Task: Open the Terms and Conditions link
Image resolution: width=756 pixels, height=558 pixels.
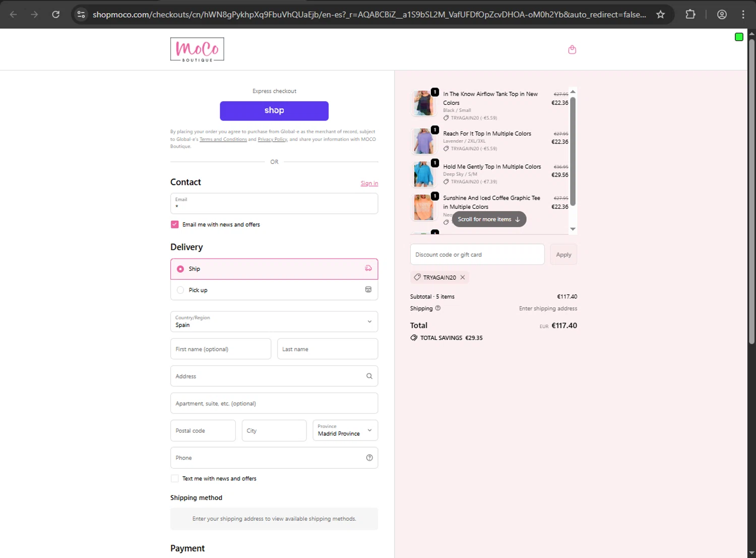Action: point(223,139)
